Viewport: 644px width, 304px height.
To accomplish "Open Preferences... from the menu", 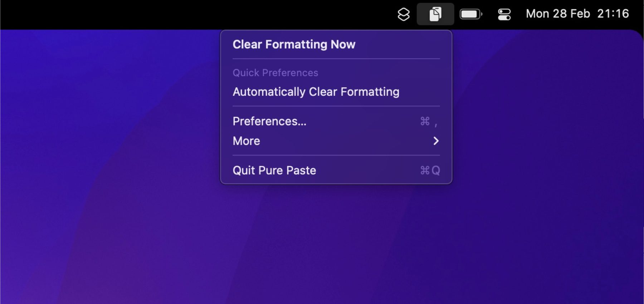I will 269,121.
